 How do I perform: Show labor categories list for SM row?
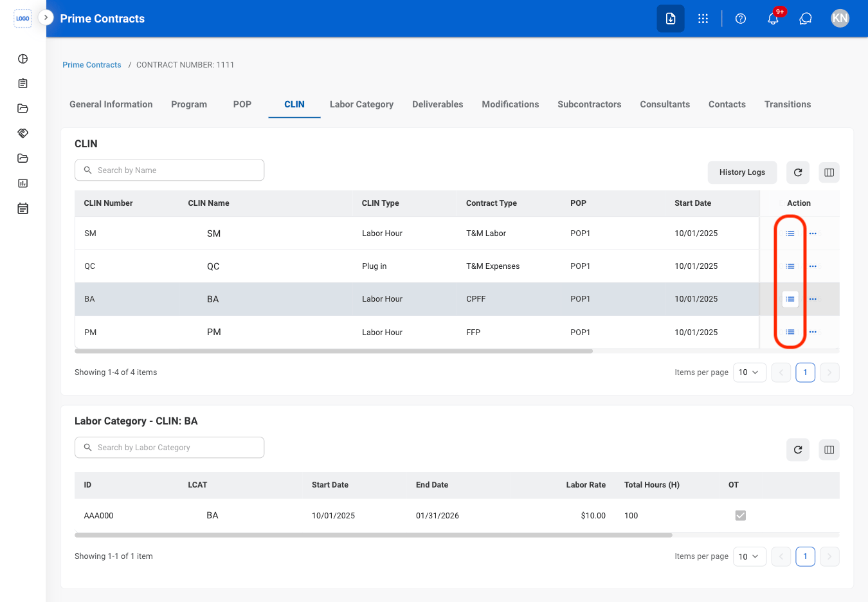(790, 233)
